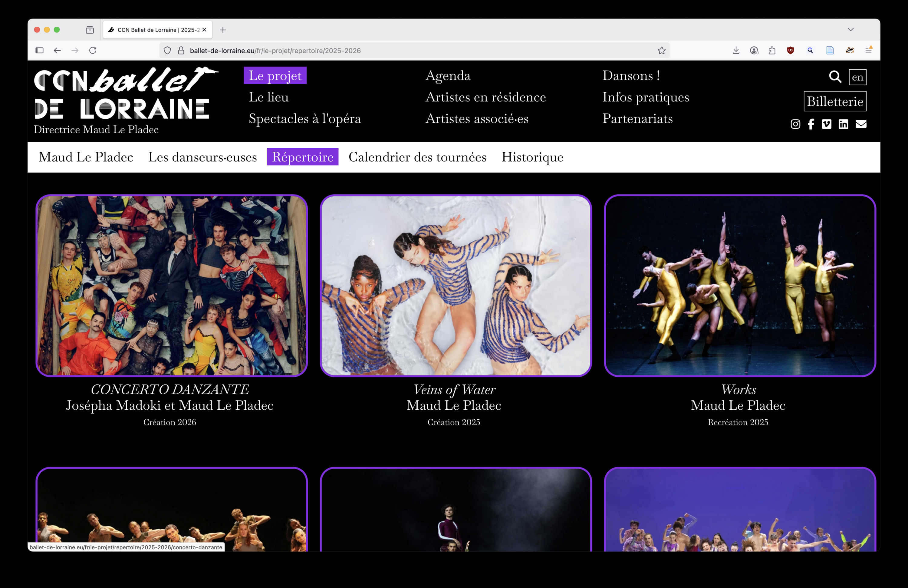
Task: Expand the list all tabs chevron
Action: click(x=850, y=30)
